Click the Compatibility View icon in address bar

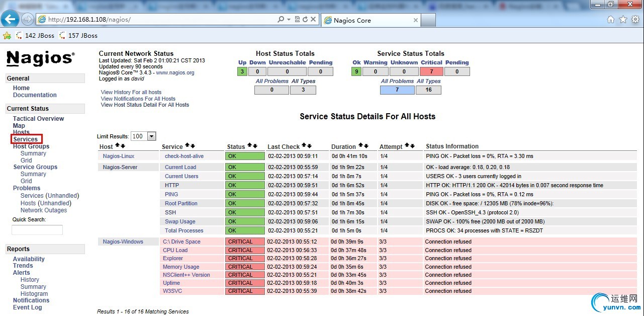[297, 20]
